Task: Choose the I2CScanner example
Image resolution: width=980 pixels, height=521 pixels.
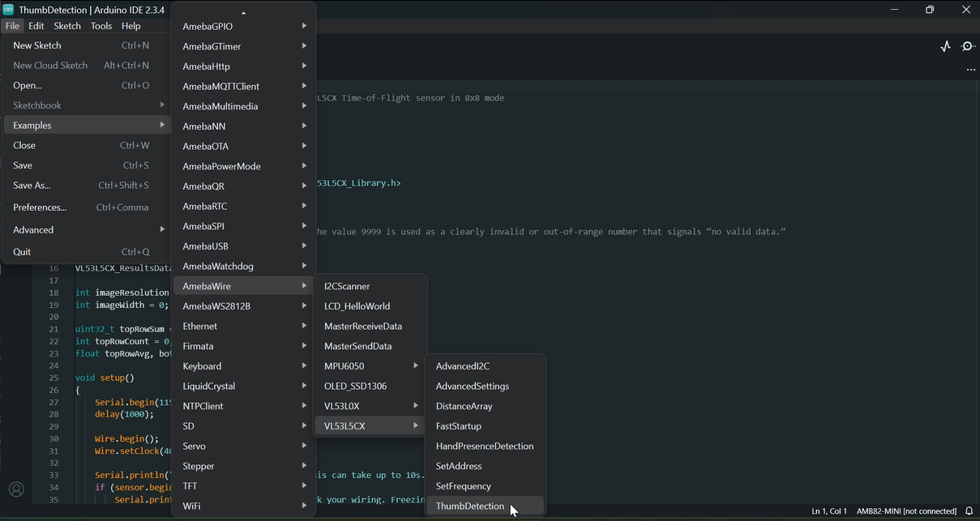Action: click(x=347, y=286)
